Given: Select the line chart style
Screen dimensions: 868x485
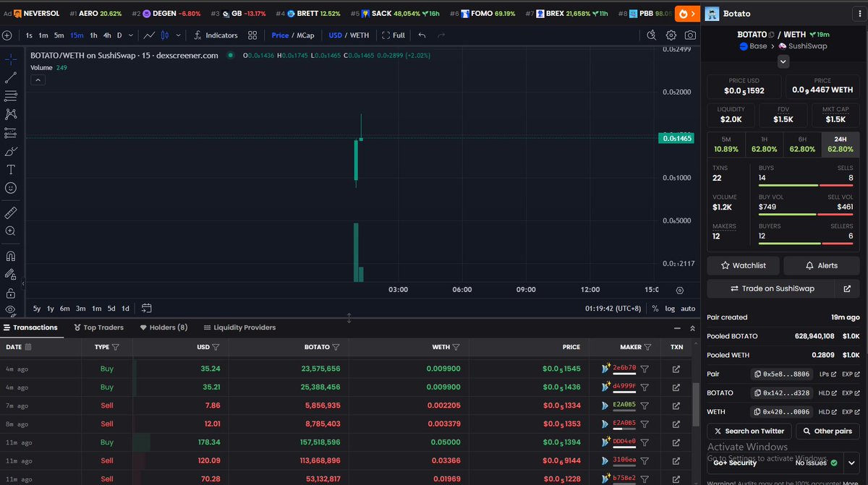Looking at the screenshot, I should 149,35.
